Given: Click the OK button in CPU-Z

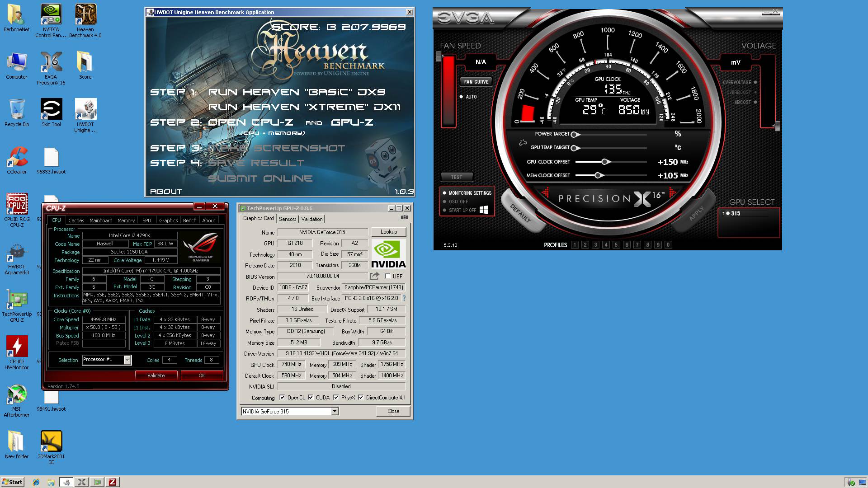Looking at the screenshot, I should point(202,375).
